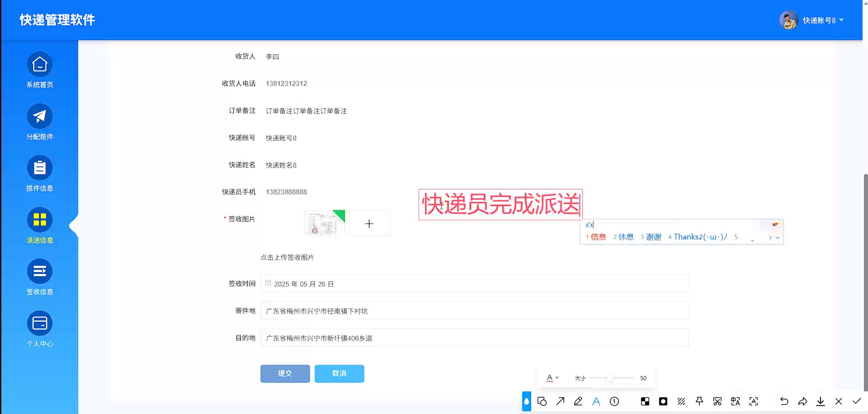Choose candidate 谢谢 in IME list

653,237
